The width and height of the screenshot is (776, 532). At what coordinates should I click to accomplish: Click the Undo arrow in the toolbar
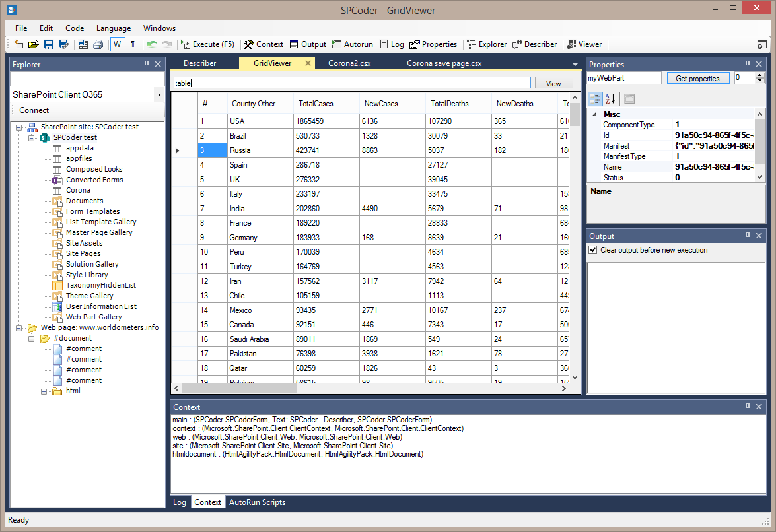click(152, 44)
